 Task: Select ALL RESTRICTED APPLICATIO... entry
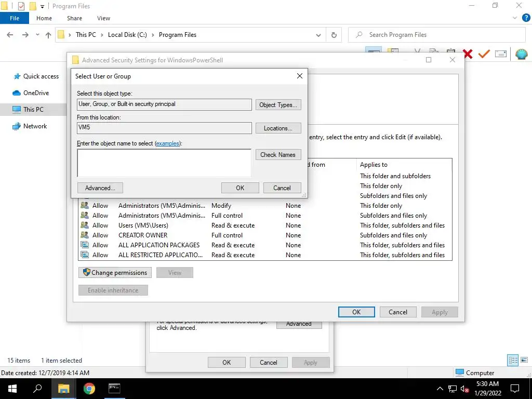[265, 255]
